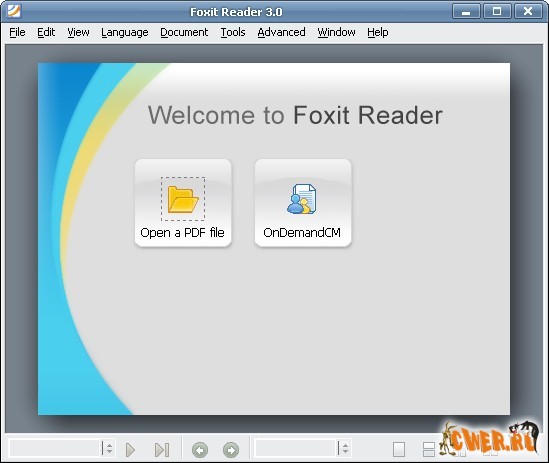Viewport: 549px width, 463px height.
Task: Open the page number combo box spinner
Action: [109, 448]
